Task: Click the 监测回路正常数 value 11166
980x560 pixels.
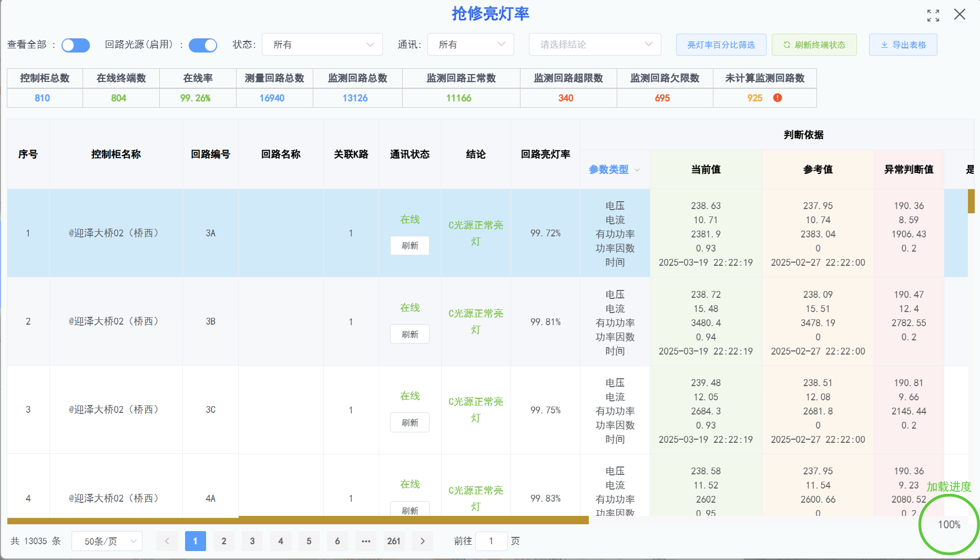Action: [459, 98]
